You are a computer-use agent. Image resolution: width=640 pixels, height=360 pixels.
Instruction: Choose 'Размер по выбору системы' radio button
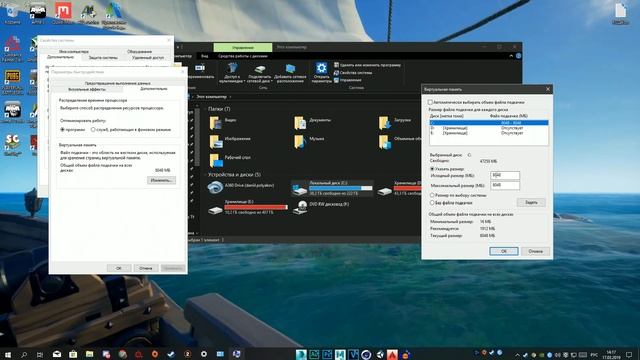(x=432, y=195)
